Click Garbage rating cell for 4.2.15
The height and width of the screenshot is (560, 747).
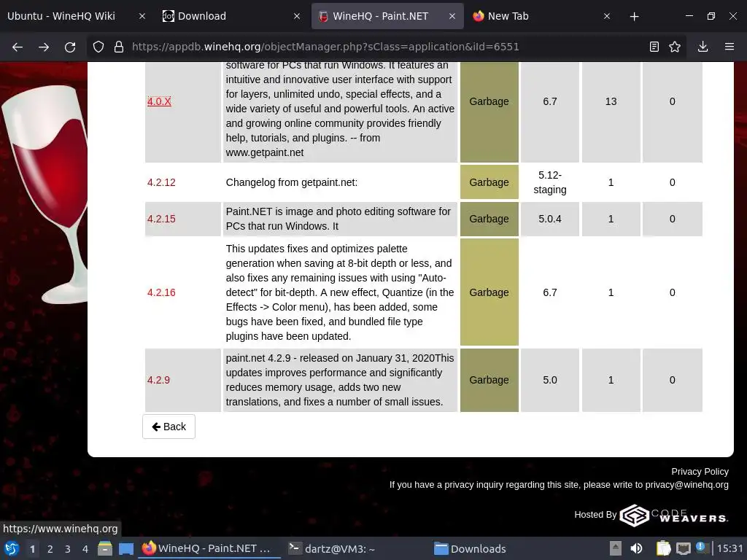pos(489,219)
